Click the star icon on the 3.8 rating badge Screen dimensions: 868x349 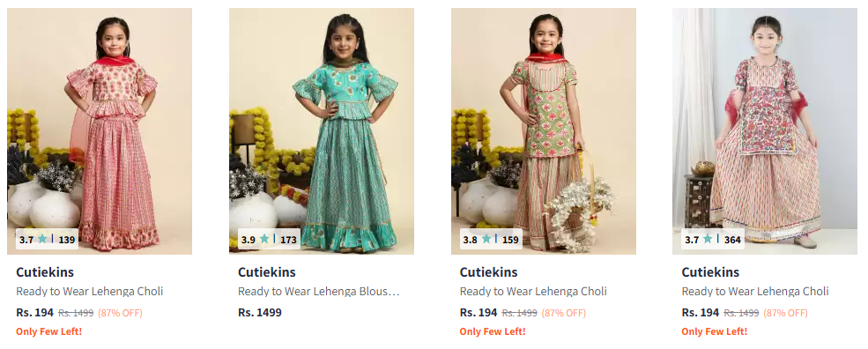pyautogui.click(x=486, y=239)
